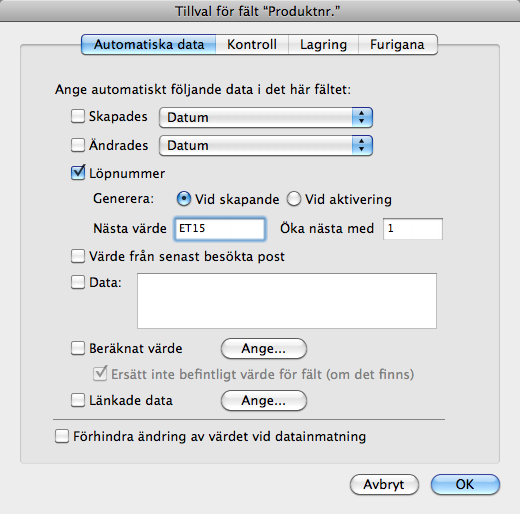Open the Skapades Datum dropdown
Viewport: 520px width, 514px height.
pyautogui.click(x=266, y=117)
